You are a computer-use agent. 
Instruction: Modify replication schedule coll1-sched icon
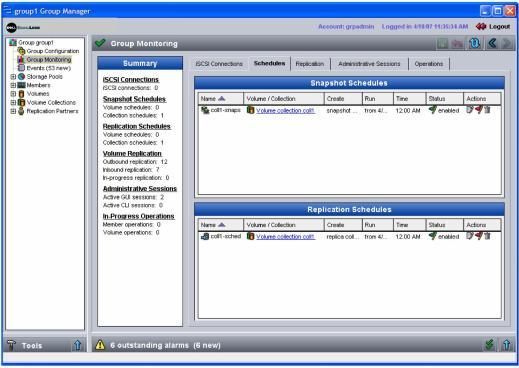[470, 236]
